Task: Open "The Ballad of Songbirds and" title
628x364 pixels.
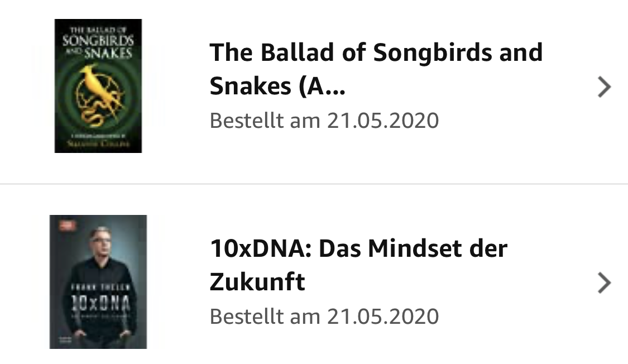Action: pyautogui.click(x=376, y=52)
